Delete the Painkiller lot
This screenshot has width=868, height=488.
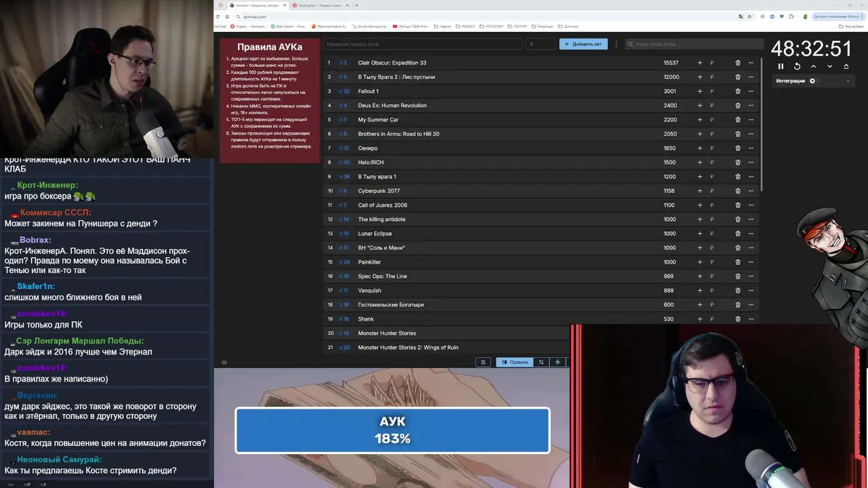coord(738,262)
